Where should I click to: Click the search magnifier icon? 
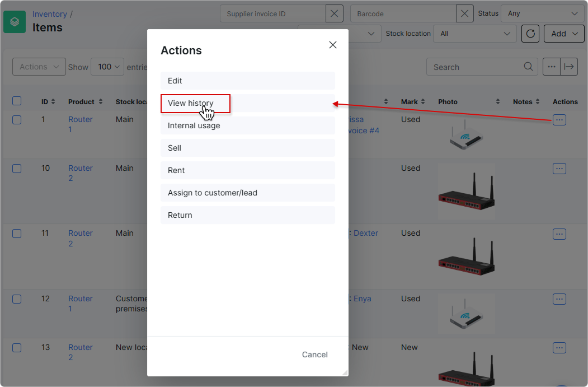click(528, 67)
